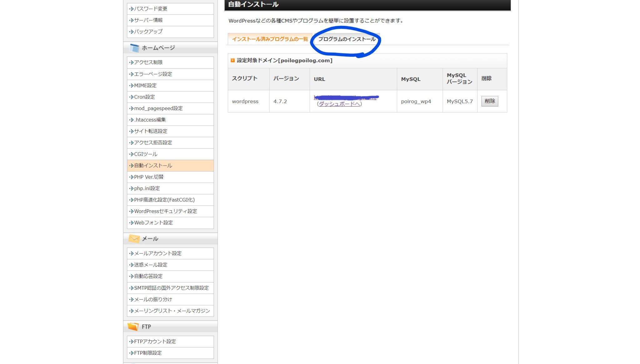Viewport: 640px width, 364px height.
Task: Click the Homepage section monitor icon
Action: [x=134, y=48]
